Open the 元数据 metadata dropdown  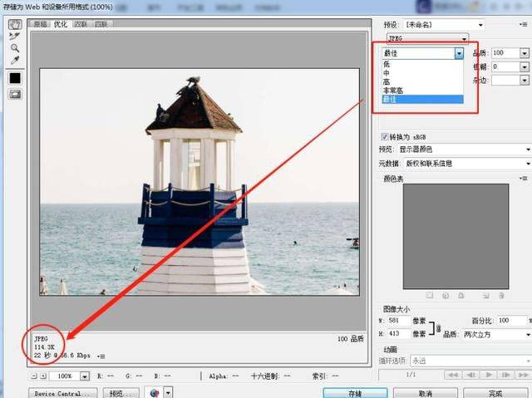(467, 164)
